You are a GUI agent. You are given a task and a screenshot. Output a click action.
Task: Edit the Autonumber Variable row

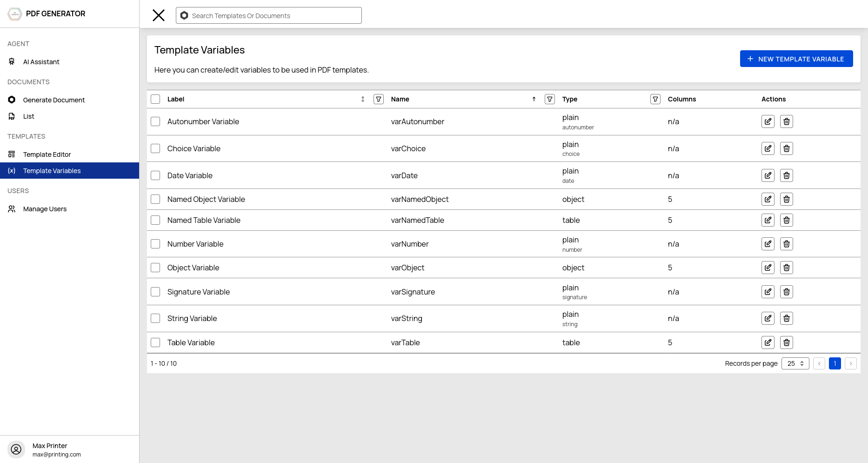coord(768,121)
